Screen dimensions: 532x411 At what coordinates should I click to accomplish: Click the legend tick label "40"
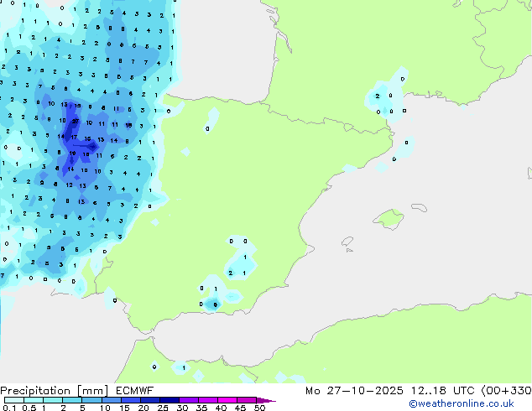click(221, 408)
